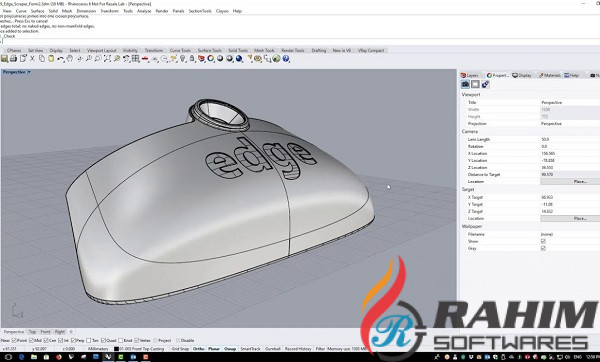Click Firefox icon in Windows taskbar
Viewport: 600px width, 362px height.
coord(59,357)
